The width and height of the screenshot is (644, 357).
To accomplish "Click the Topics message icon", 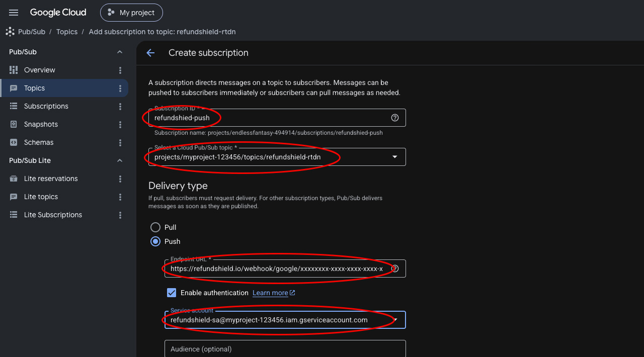I will click(14, 88).
